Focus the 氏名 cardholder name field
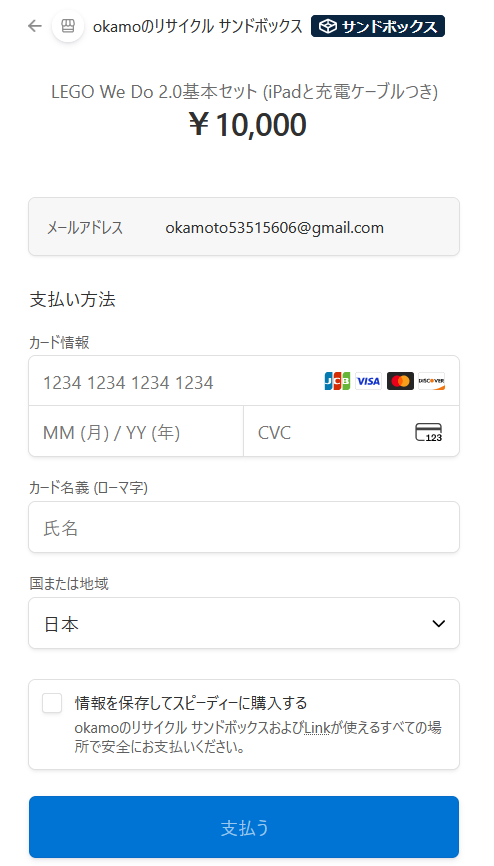Image resolution: width=494 pixels, height=866 pixels. pos(244,527)
